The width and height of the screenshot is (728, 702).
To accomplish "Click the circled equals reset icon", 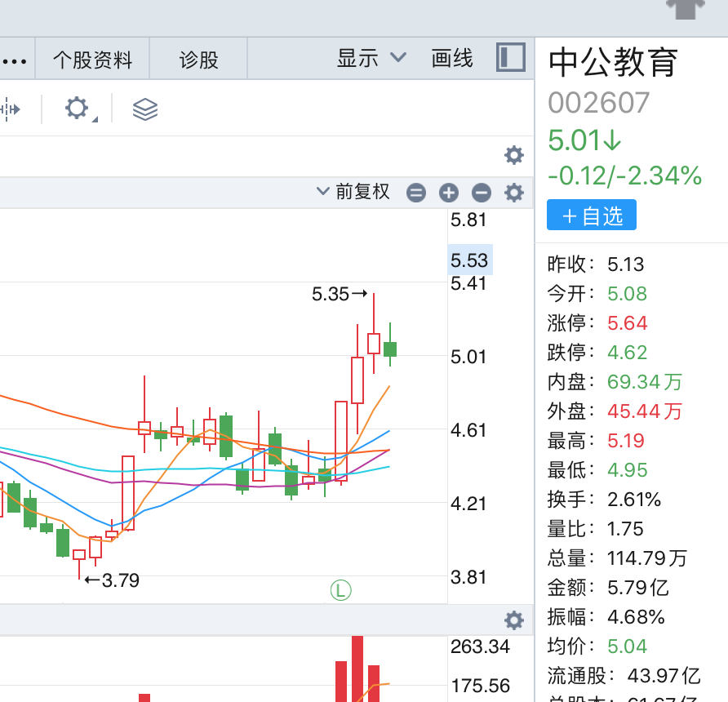I will [x=416, y=193].
